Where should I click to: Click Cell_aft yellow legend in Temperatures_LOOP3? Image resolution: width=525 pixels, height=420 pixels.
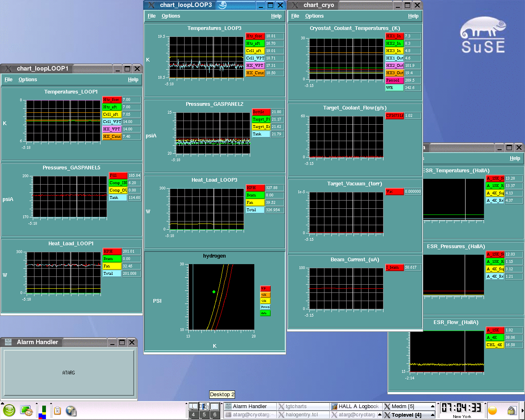[255, 51]
